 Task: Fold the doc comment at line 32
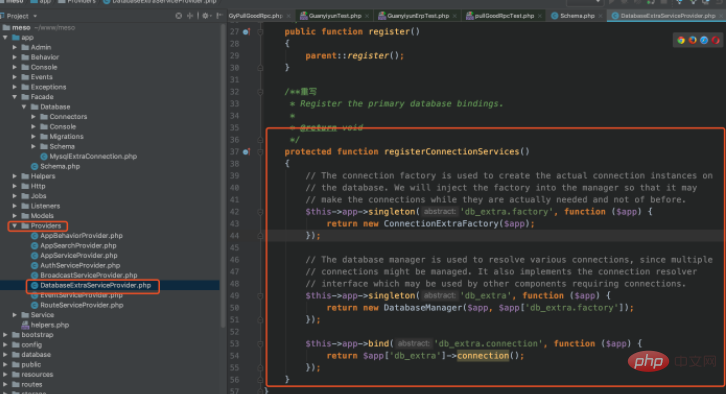point(260,92)
